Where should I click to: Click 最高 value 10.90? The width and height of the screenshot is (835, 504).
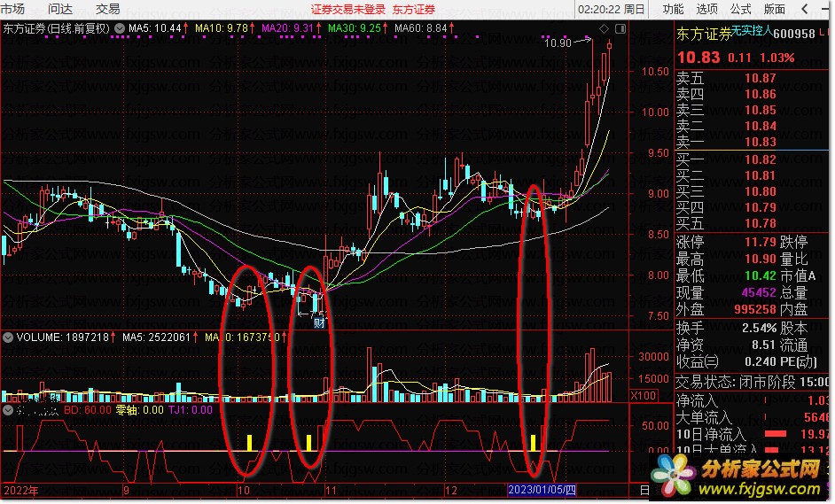click(x=760, y=260)
